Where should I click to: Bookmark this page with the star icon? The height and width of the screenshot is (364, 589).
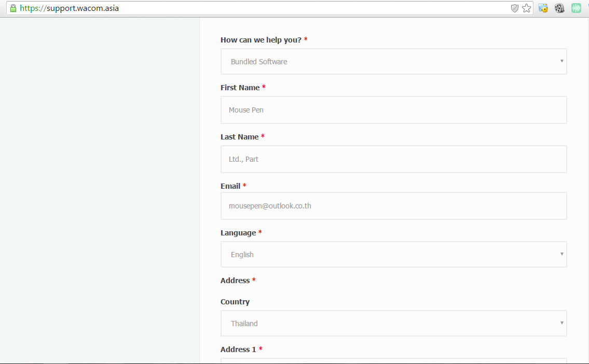tap(527, 8)
